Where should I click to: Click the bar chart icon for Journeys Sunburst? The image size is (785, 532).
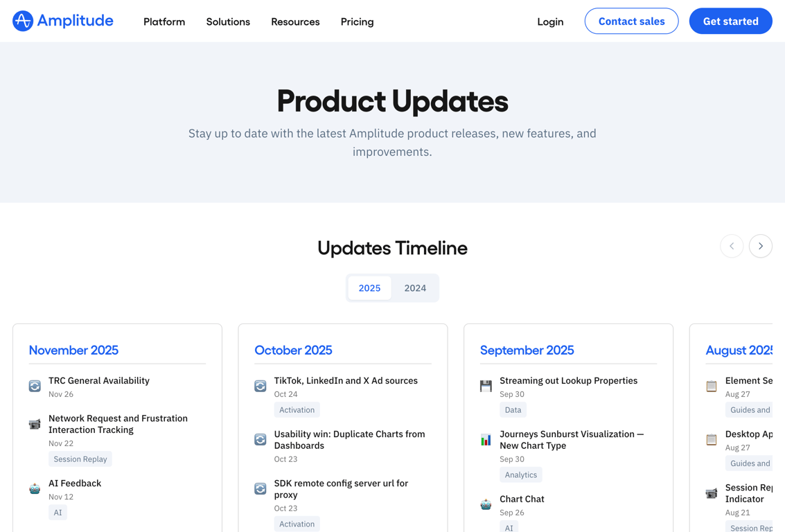[486, 440]
